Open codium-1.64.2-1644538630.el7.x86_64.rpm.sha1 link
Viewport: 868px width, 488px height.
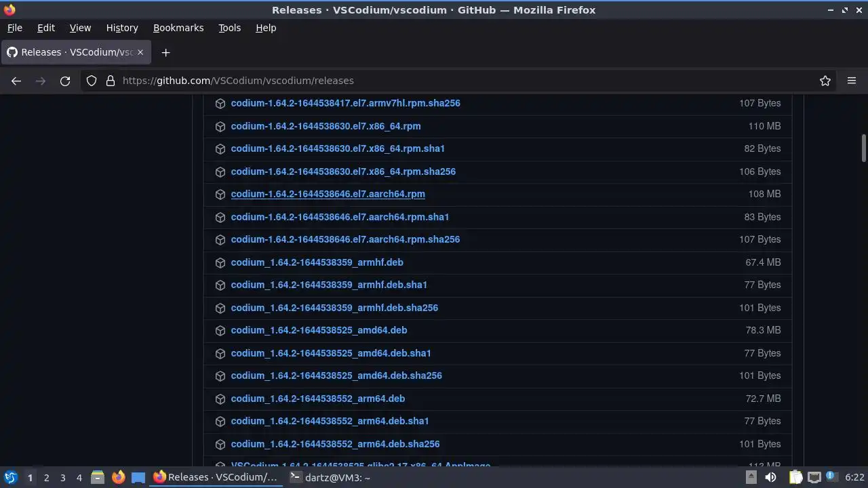click(x=338, y=148)
